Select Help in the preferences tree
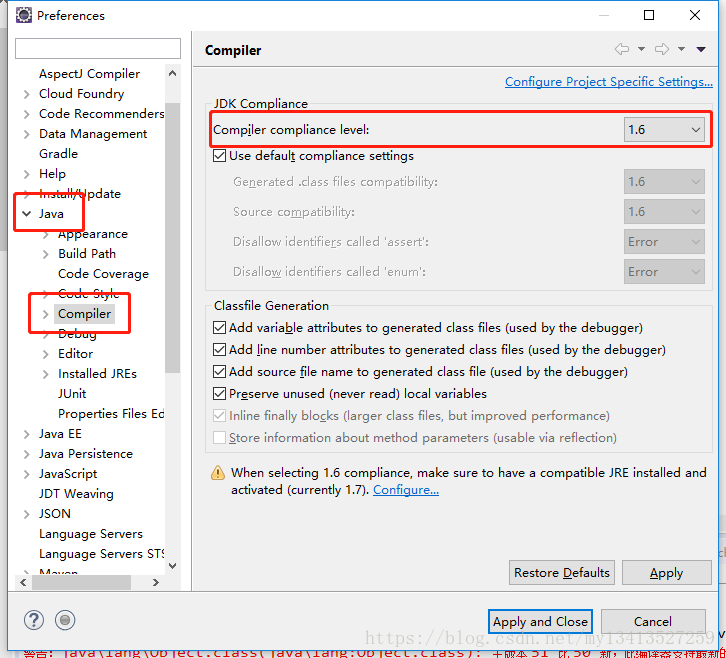 pyautogui.click(x=52, y=174)
